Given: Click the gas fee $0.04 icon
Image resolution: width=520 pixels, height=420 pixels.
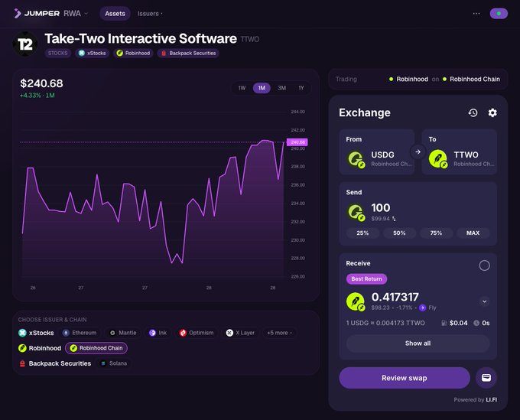Looking at the screenshot, I should (x=444, y=323).
